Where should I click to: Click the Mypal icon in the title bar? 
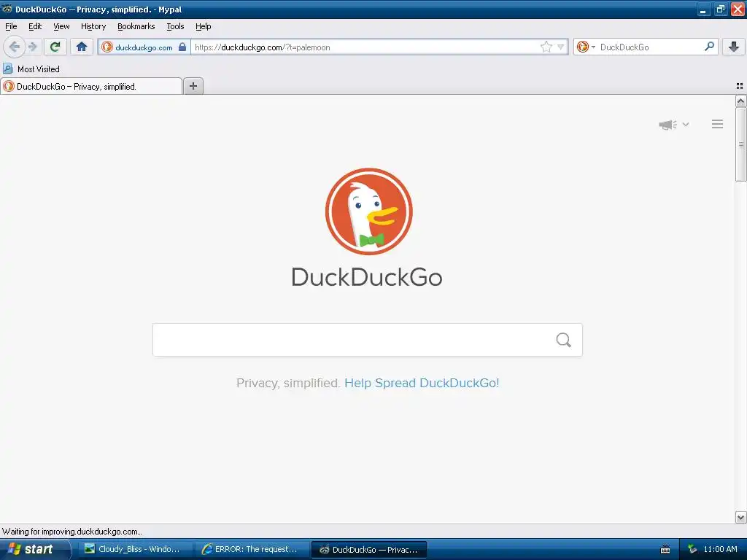(x=7, y=9)
